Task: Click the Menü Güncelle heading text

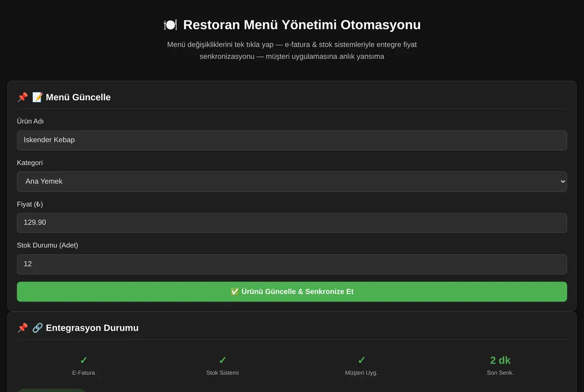Action: [78, 97]
